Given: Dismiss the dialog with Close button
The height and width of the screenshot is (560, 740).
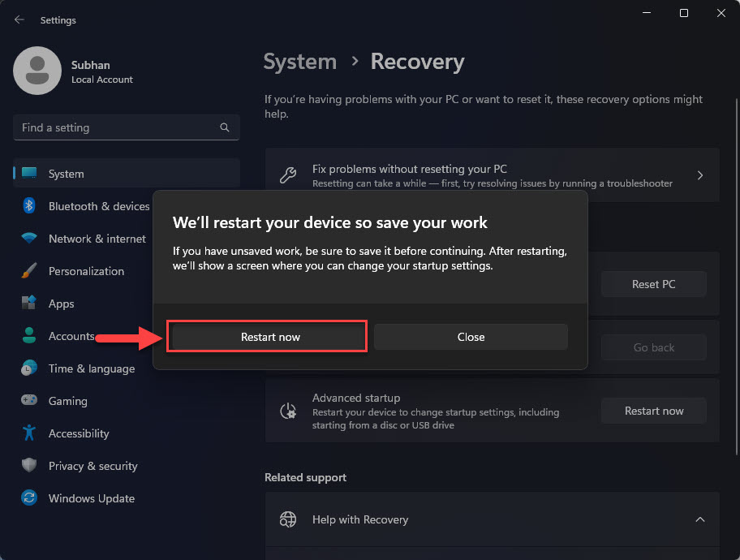Looking at the screenshot, I should 471,337.
